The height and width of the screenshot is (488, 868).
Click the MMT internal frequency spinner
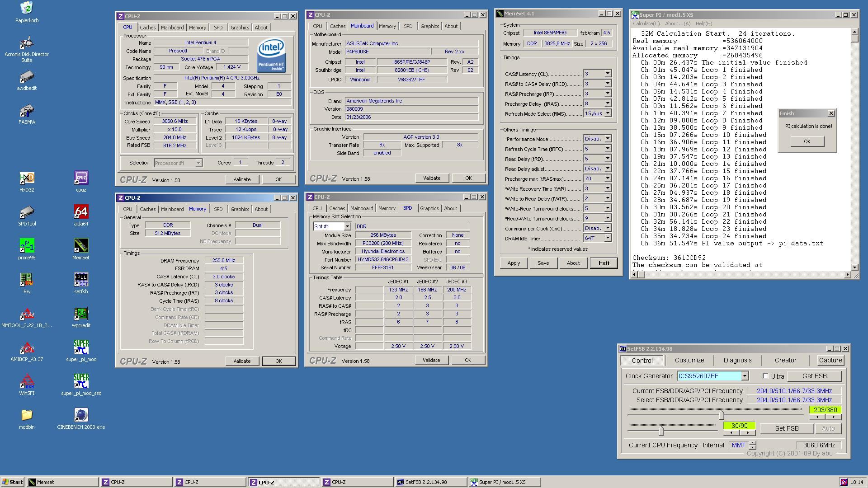click(x=752, y=445)
